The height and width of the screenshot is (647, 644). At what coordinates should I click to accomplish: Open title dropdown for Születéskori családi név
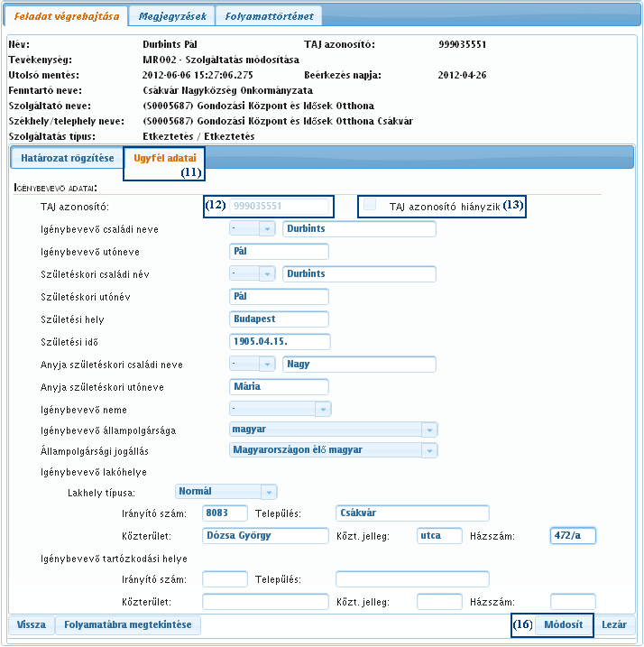253,273
